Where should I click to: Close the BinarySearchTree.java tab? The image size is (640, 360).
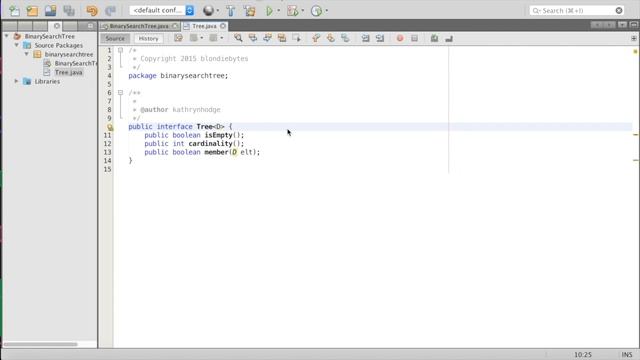click(175, 26)
